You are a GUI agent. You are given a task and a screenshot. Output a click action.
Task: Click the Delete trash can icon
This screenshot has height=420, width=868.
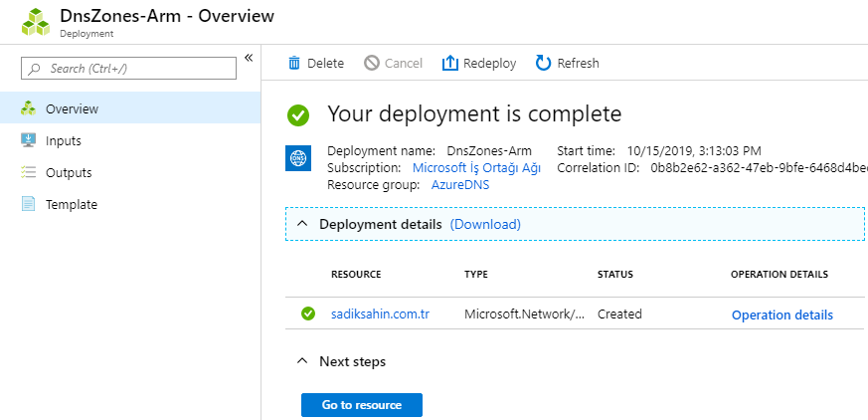[294, 63]
